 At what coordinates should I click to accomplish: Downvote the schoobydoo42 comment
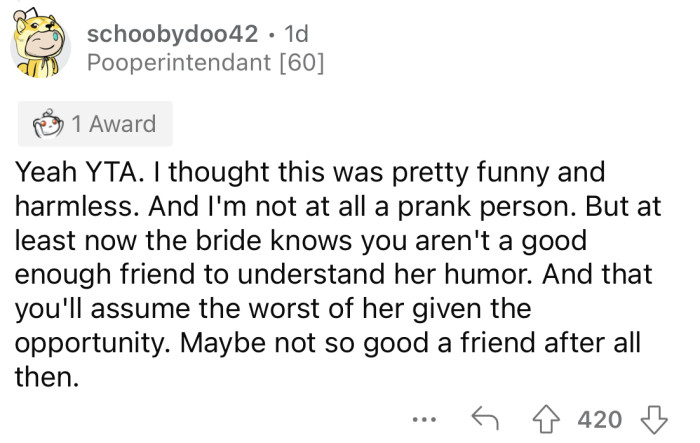[x=658, y=418]
